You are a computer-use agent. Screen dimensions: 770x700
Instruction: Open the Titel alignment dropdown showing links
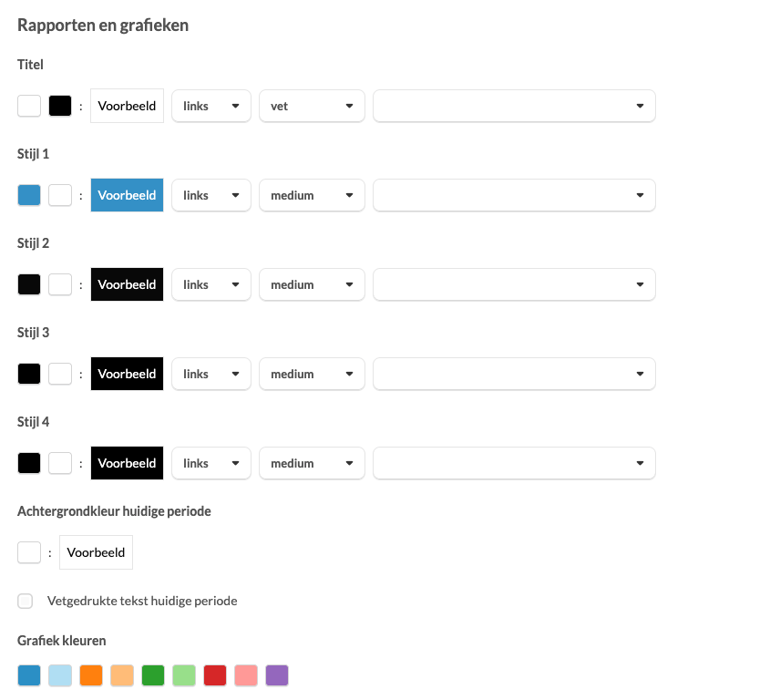(x=211, y=106)
